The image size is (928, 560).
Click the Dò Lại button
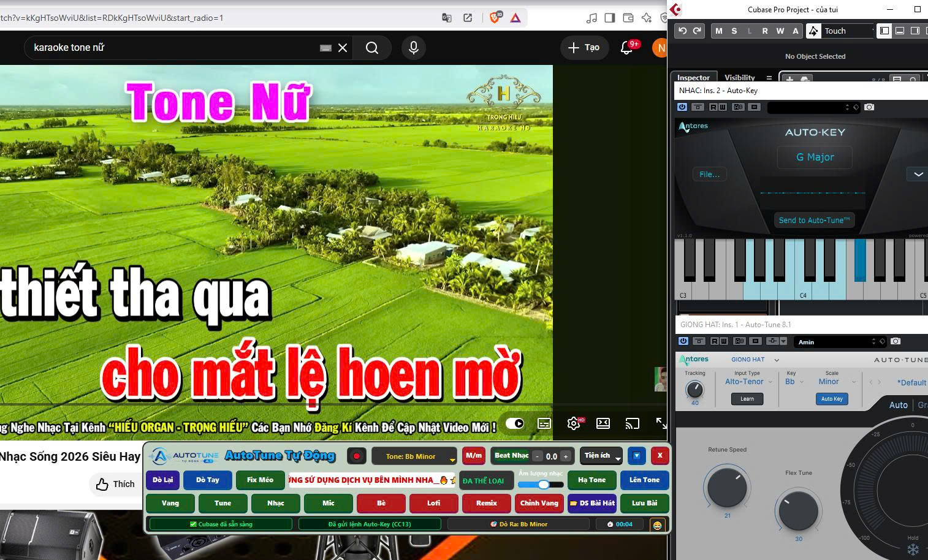coord(163,480)
